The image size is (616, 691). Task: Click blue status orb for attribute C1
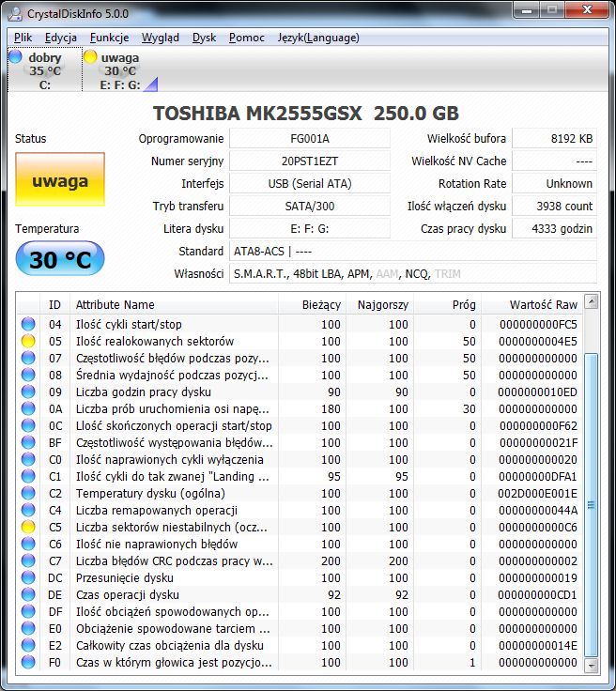28,476
